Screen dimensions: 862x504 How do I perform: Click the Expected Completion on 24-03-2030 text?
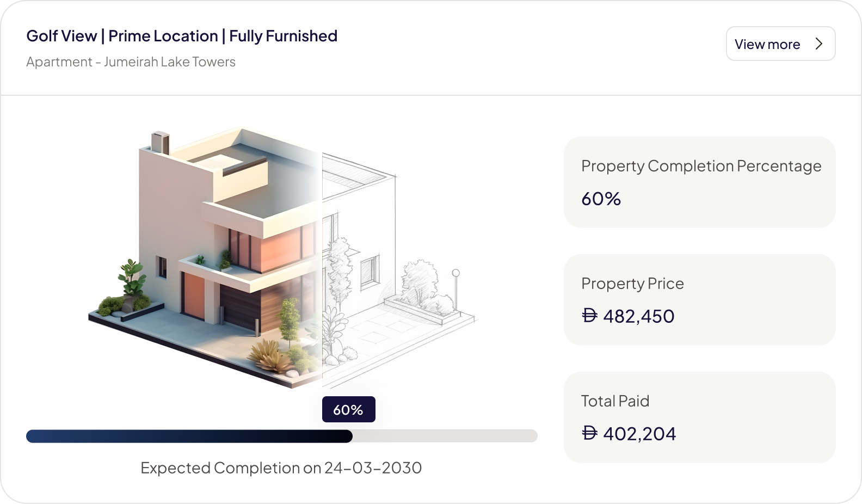(x=281, y=468)
